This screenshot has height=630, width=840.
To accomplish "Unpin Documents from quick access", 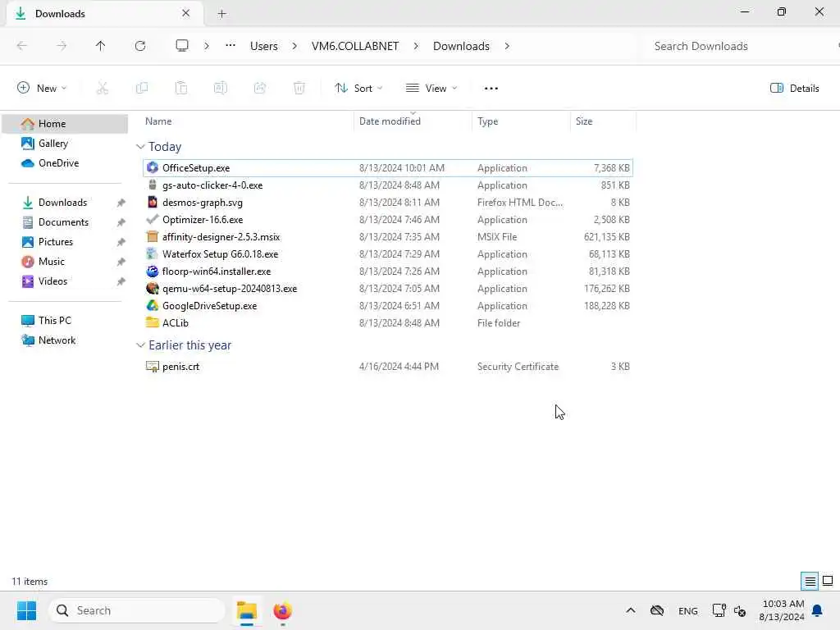I will [x=121, y=222].
